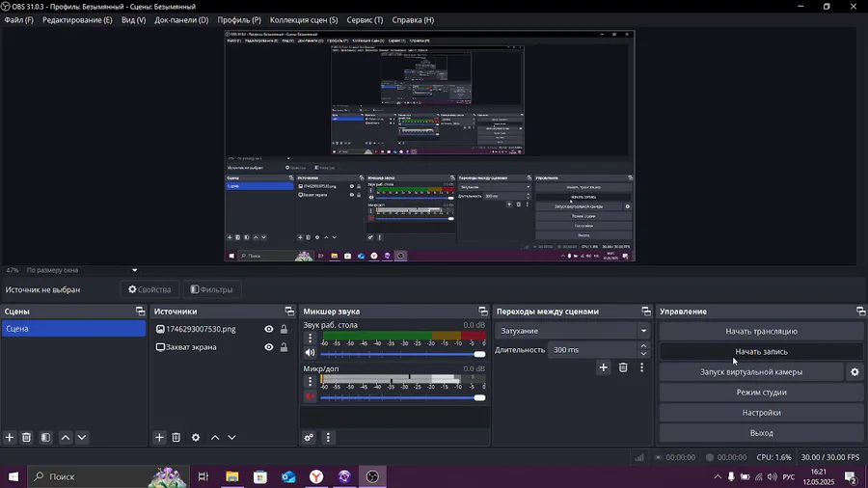The image size is (868, 488).
Task: Open Редактирование (E) menu
Action: [77, 20]
